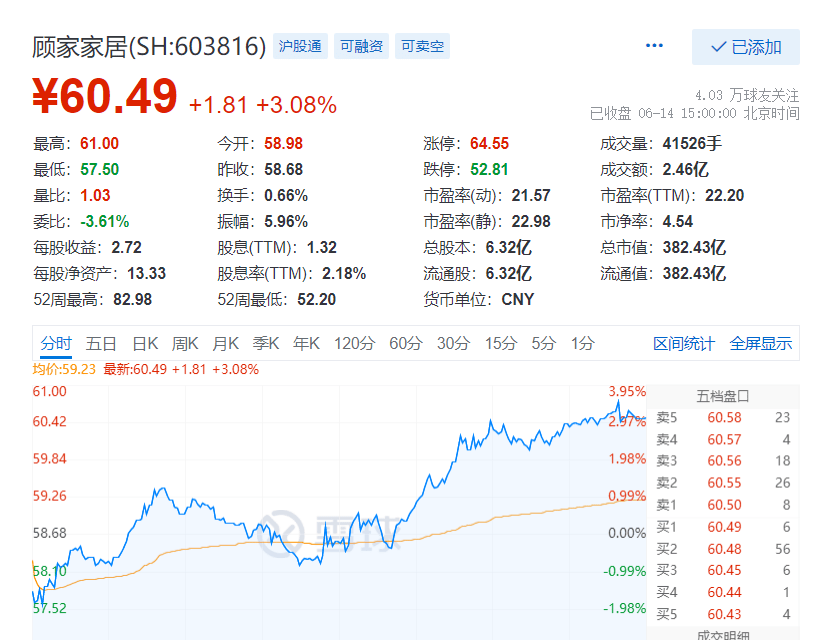The image size is (832, 640).
Task: Select the 60分 interval tab
Action: 405,344
